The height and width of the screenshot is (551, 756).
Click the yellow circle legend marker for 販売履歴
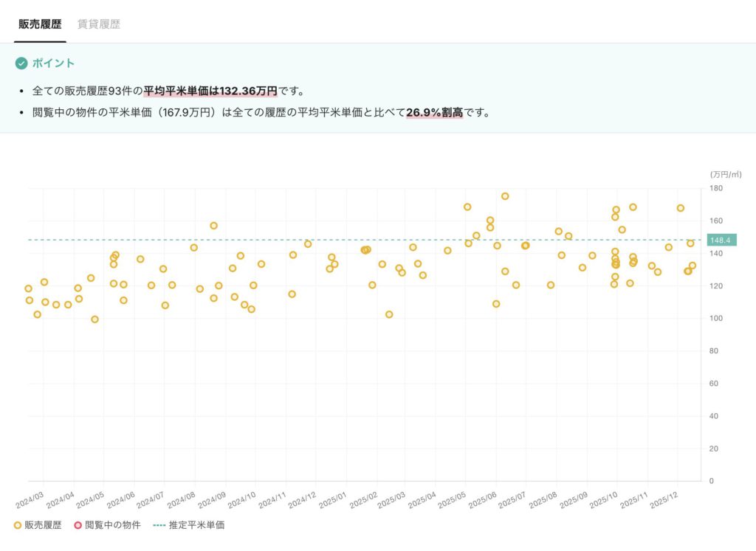pos(18,526)
